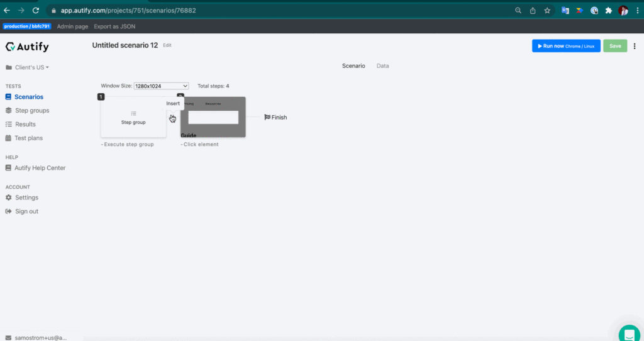Image resolution: width=644 pixels, height=341 pixels.
Task: Sign out of the account
Action: pyautogui.click(x=26, y=211)
